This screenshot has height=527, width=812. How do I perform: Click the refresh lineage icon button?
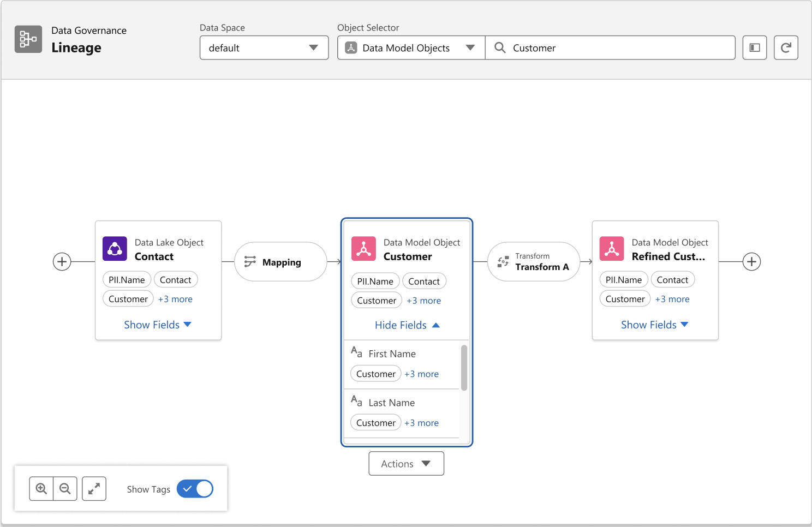pyautogui.click(x=786, y=48)
